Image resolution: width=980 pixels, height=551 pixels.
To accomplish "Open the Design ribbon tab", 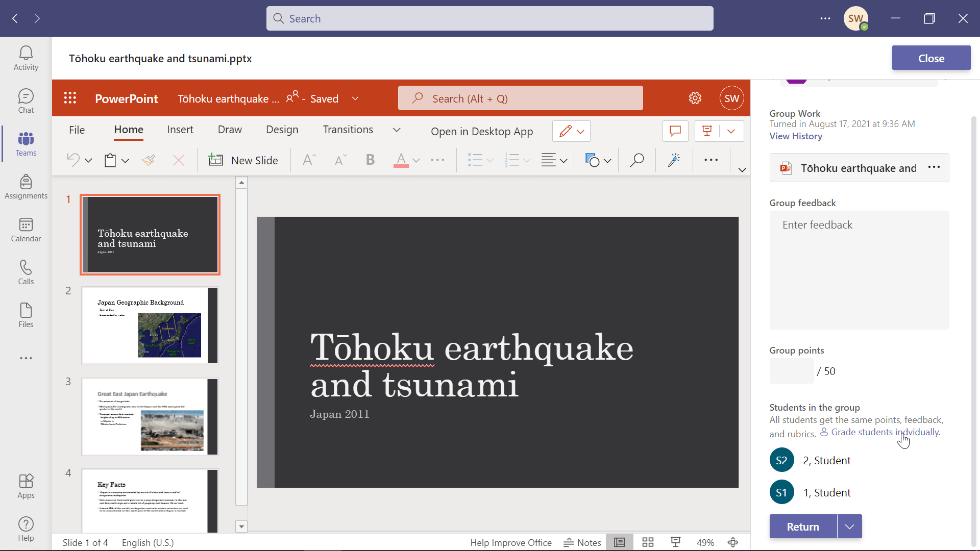I will pyautogui.click(x=281, y=129).
